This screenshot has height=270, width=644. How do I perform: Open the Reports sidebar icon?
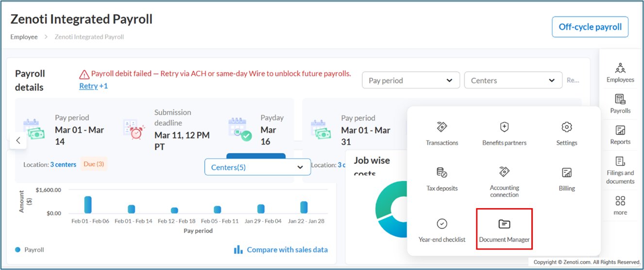pos(620,130)
